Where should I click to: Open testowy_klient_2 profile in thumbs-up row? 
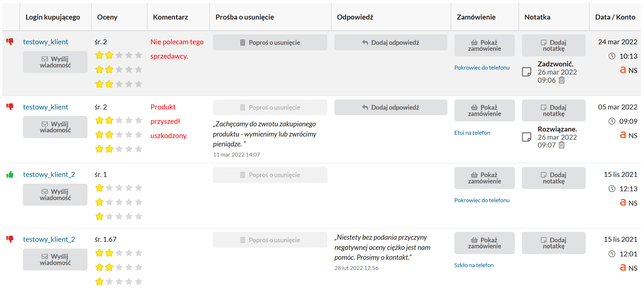pos(49,174)
